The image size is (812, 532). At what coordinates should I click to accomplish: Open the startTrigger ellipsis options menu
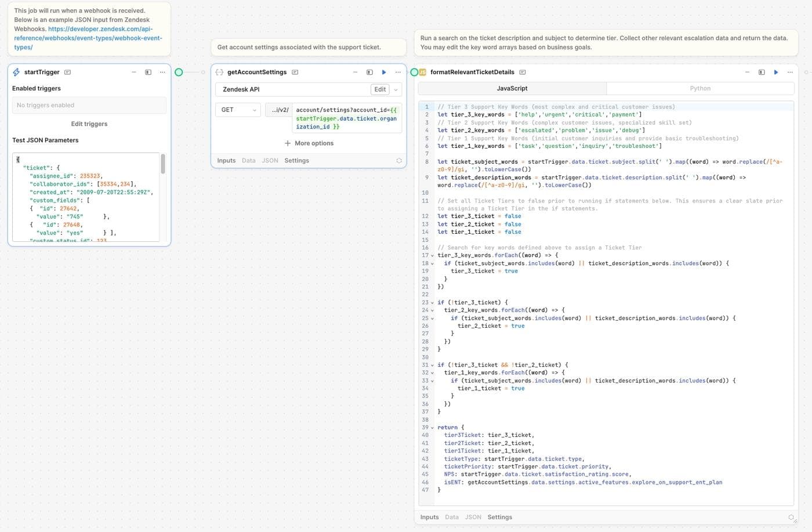point(162,72)
